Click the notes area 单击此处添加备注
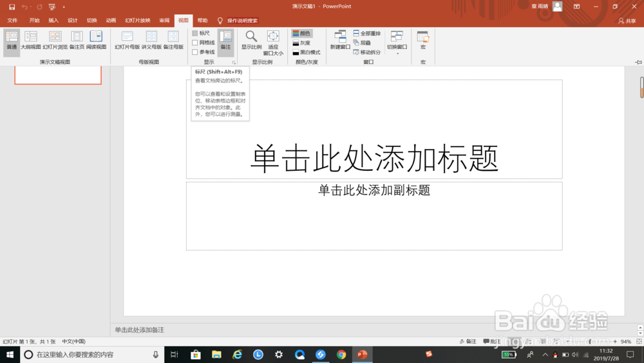Viewport: 644px width, 363px height. 140,329
